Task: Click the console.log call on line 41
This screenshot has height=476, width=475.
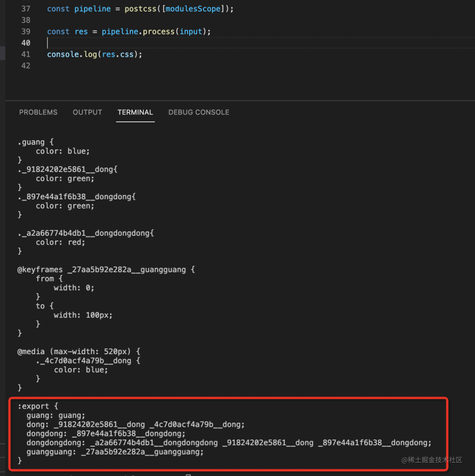Action: tap(72, 55)
